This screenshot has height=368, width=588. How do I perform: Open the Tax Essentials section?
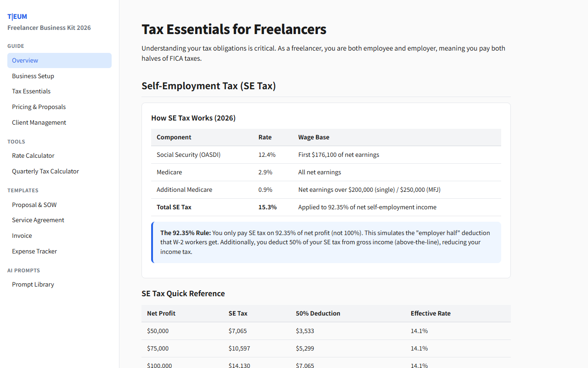(x=31, y=91)
